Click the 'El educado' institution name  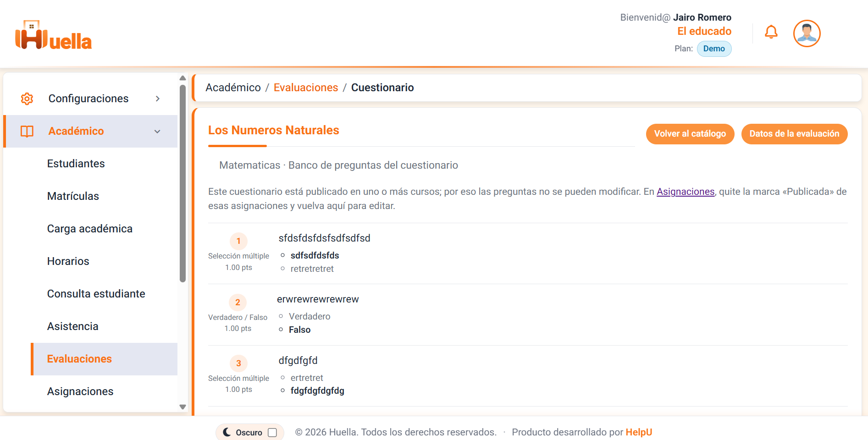704,31
